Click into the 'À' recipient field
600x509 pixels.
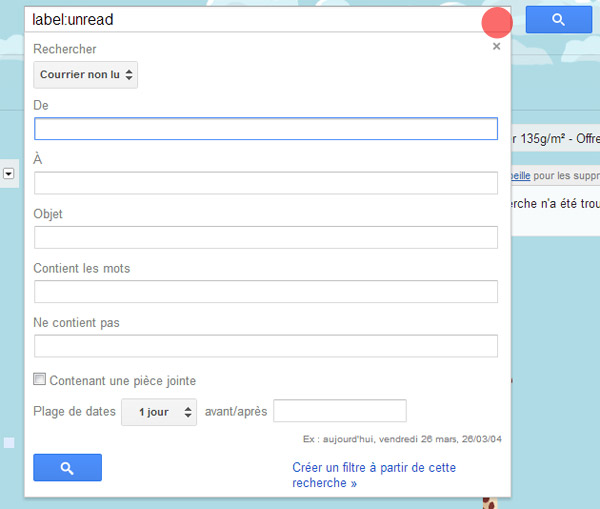pos(265,183)
